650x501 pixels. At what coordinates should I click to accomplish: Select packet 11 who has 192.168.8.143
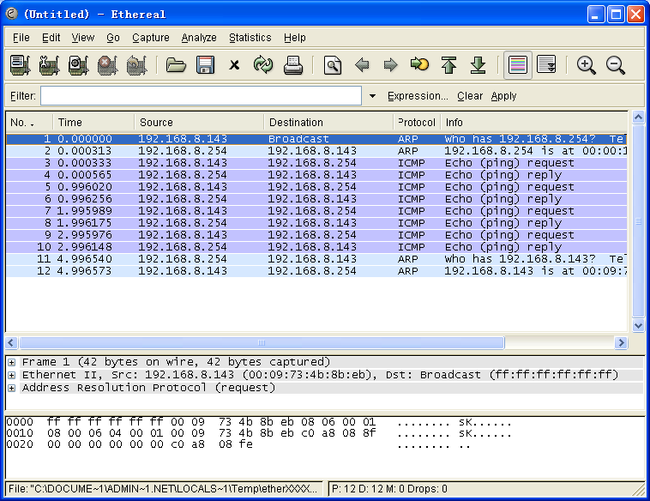[316, 259]
